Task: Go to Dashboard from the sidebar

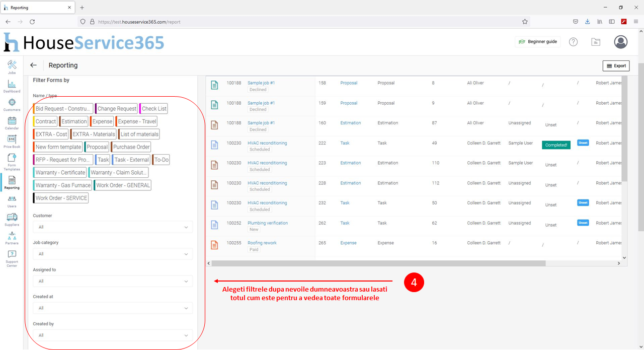Action: pyautogui.click(x=12, y=86)
